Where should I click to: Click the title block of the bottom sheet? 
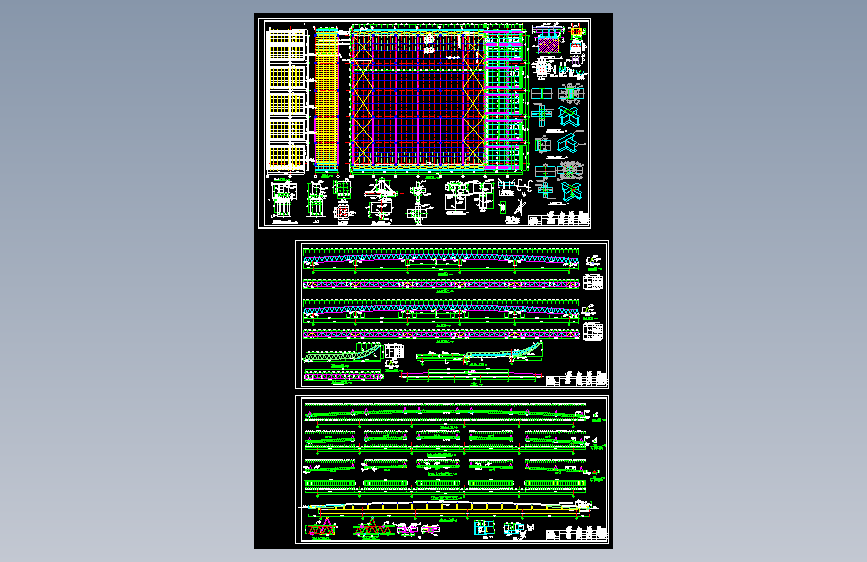pos(576,535)
